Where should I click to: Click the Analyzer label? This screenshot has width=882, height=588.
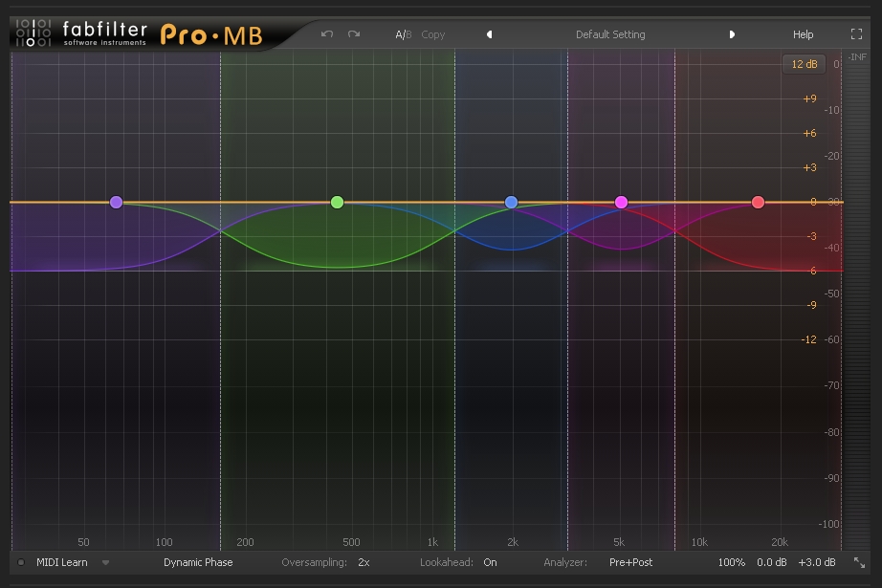pos(565,562)
